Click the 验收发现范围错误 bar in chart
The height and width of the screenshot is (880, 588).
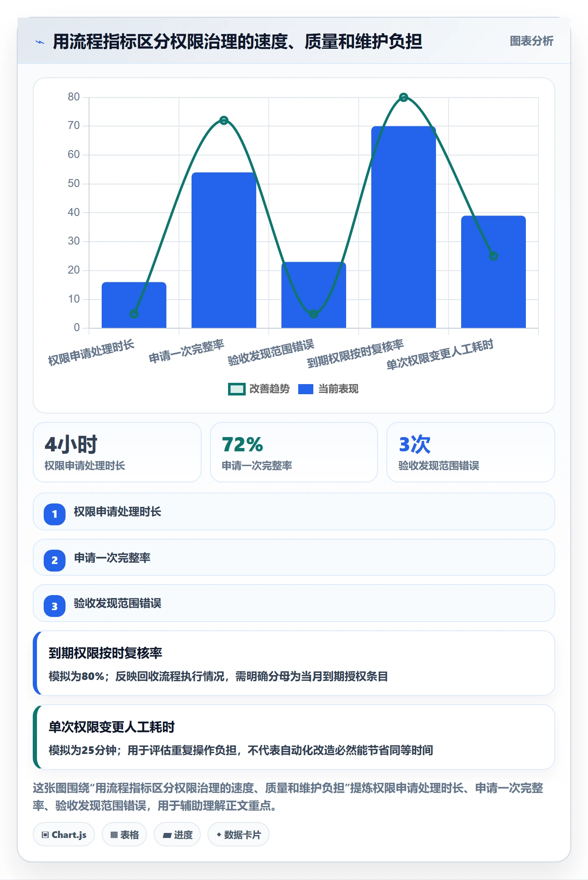(314, 295)
